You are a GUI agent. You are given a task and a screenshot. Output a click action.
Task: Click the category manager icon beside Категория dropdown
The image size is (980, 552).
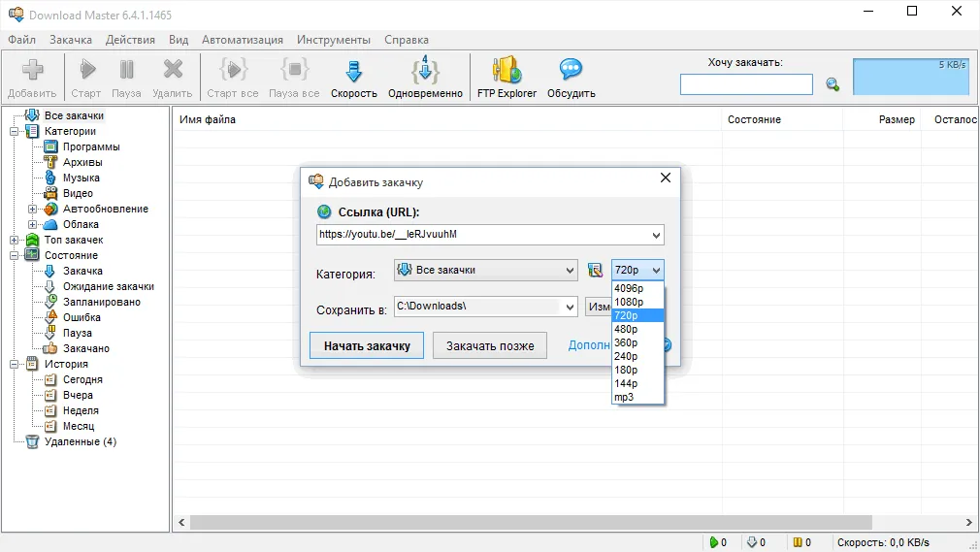[595, 270]
